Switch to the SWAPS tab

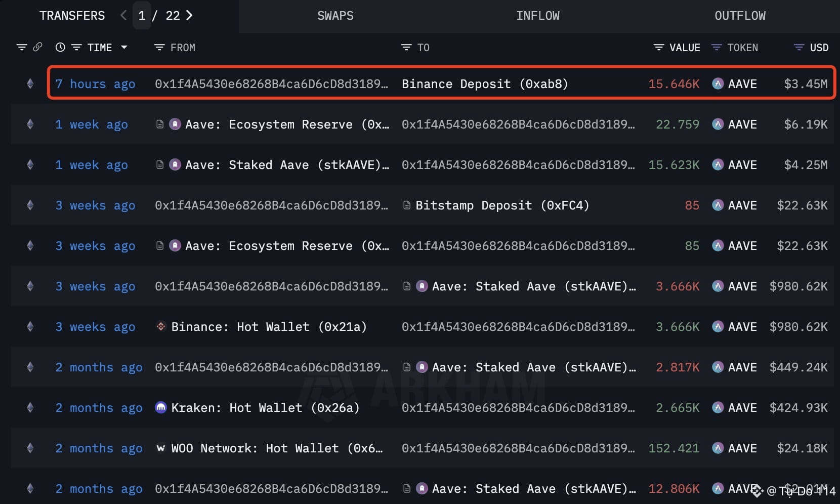[x=335, y=16]
